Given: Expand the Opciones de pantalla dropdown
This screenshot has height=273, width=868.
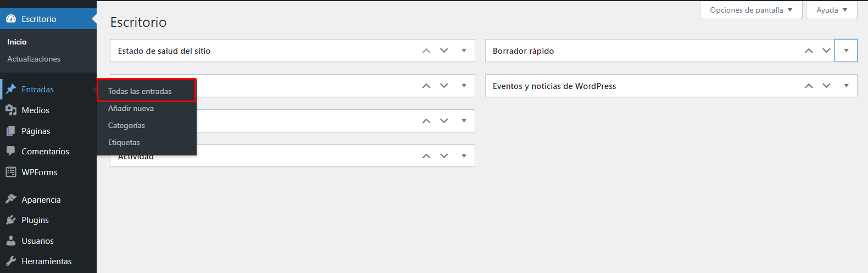Looking at the screenshot, I should click(x=750, y=10).
